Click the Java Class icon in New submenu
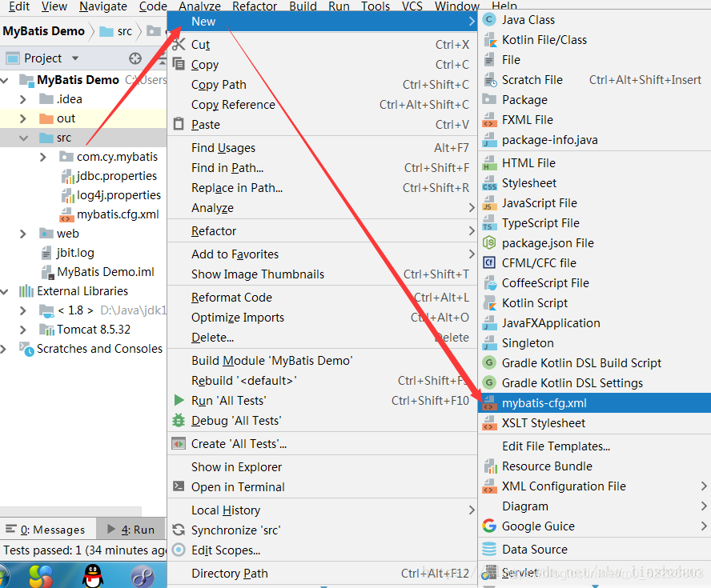Screen dimensions: 711x588 (489, 20)
